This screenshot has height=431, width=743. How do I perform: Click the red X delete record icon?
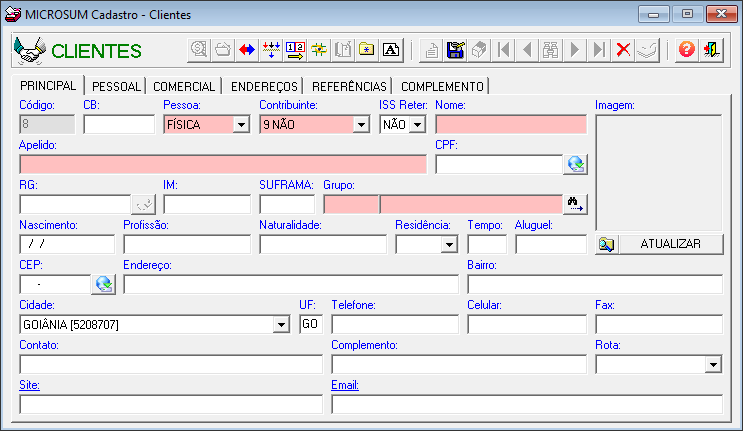(623, 50)
